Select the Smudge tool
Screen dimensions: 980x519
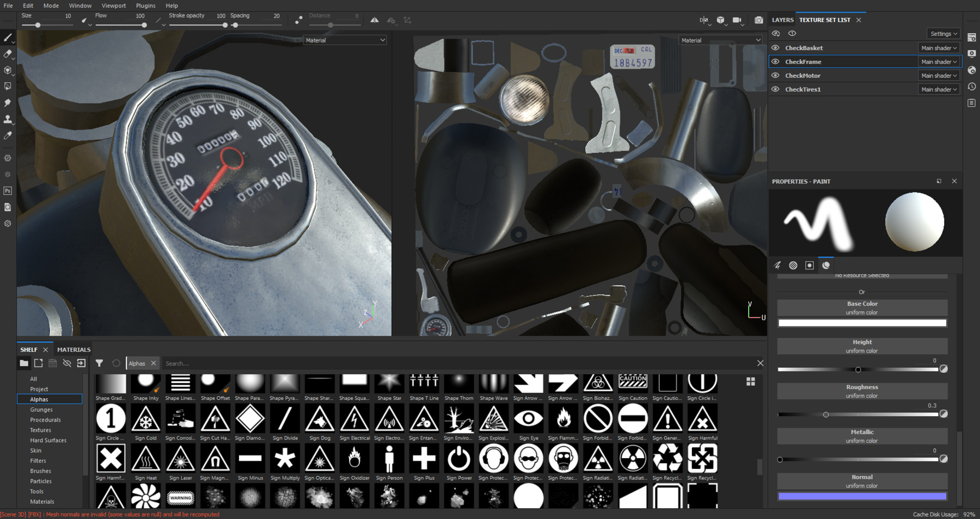click(8, 103)
